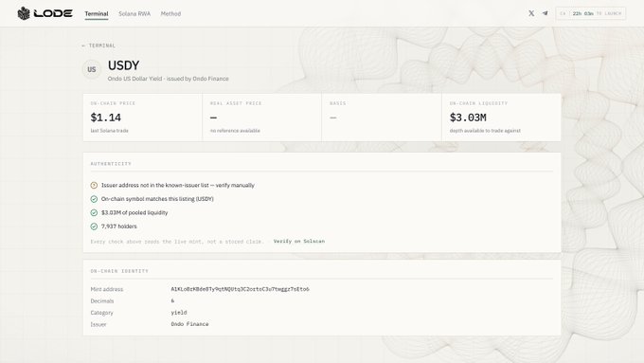
Task: Click the Decimals value 6
Action: coord(172,300)
